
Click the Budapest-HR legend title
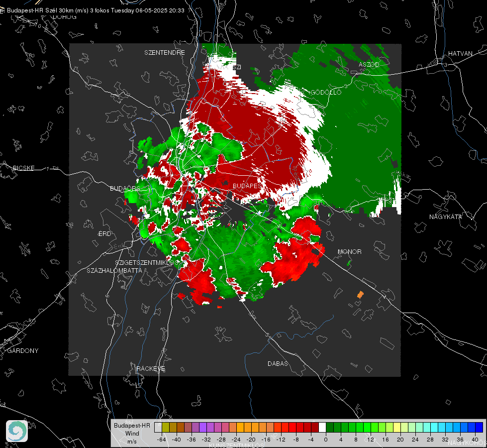click(132, 425)
